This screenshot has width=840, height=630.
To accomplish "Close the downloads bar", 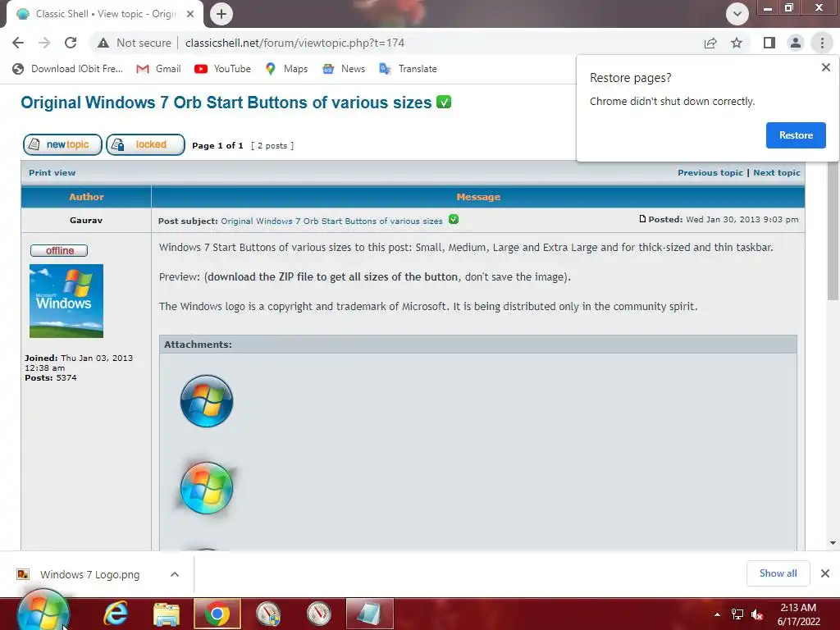I will click(x=825, y=573).
